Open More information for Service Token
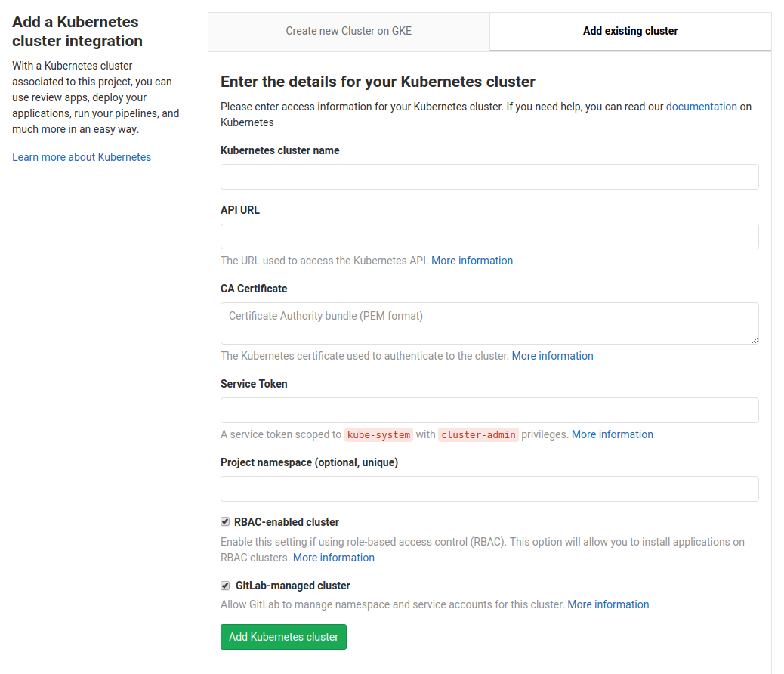The width and height of the screenshot is (784, 674). [x=612, y=434]
